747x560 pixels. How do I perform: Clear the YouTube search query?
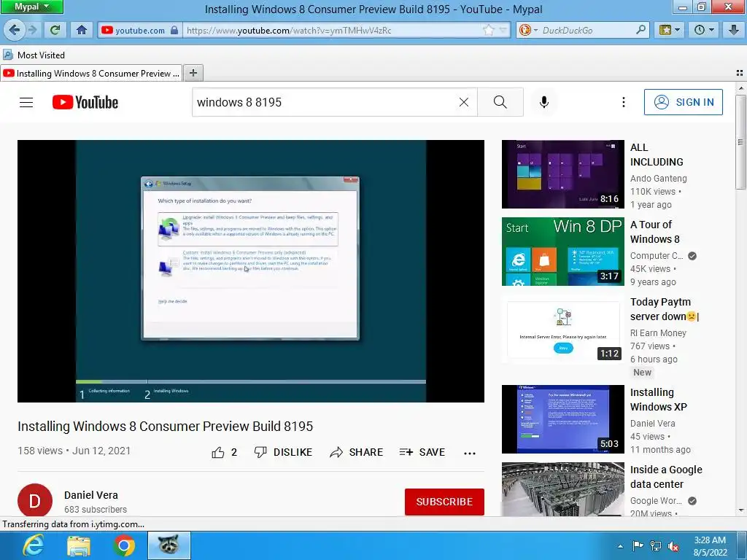point(463,102)
